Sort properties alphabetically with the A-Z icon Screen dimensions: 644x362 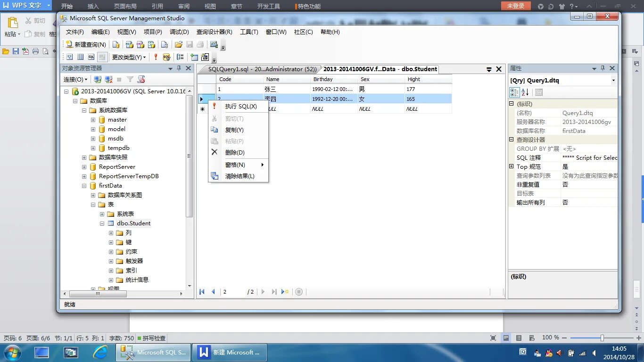(x=525, y=92)
